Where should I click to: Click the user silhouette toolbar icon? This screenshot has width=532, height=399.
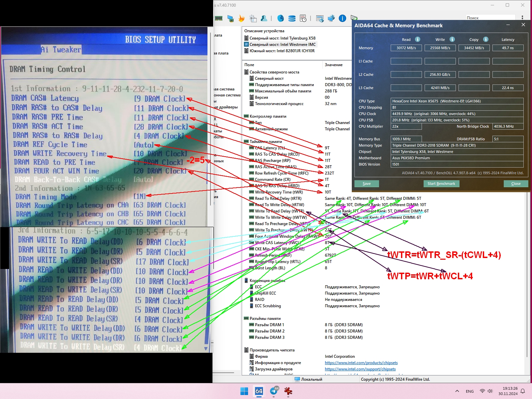(264, 18)
